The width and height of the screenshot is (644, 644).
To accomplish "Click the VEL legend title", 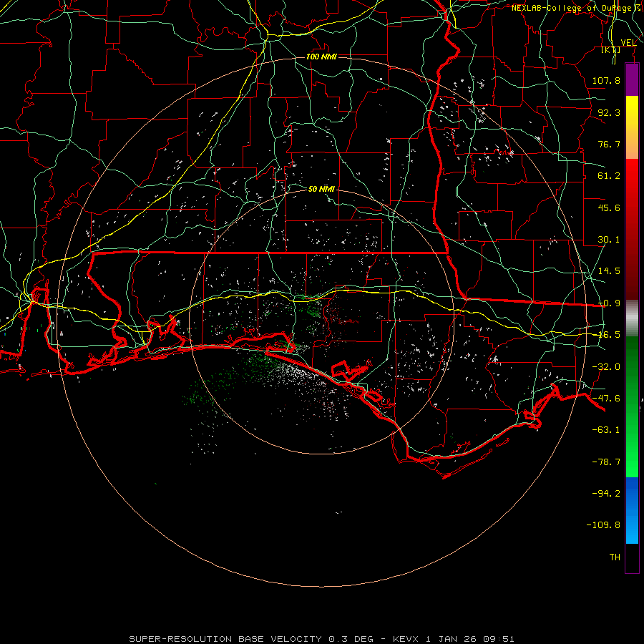I will pyautogui.click(x=628, y=42).
